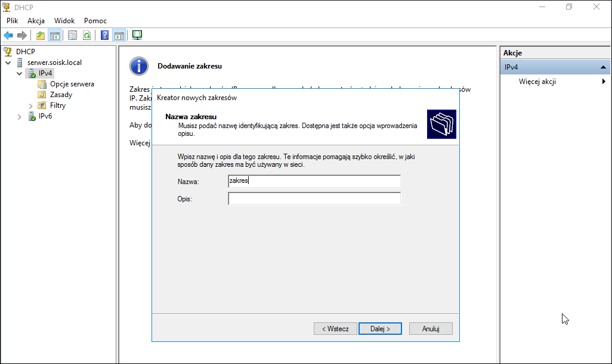Collapse the IPv4 tree node
This screenshot has height=364, width=612.
click(20, 73)
